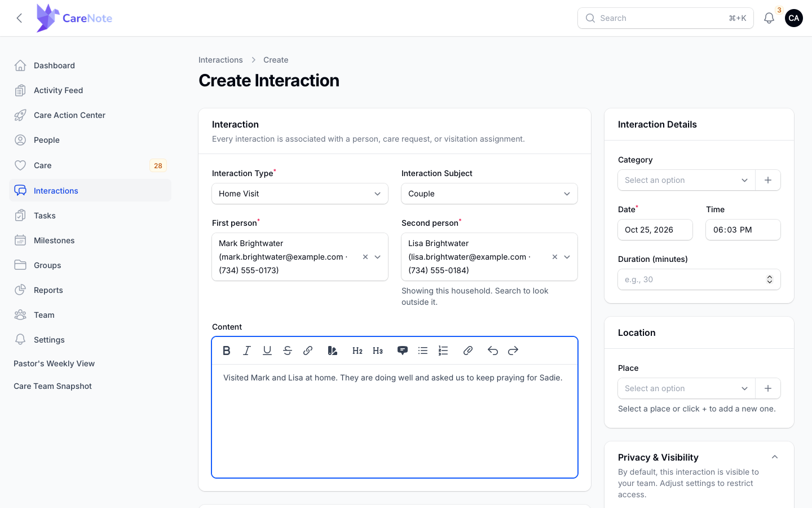Image resolution: width=812 pixels, height=508 pixels.
Task: Open the CA user avatar menu
Action: click(794, 18)
